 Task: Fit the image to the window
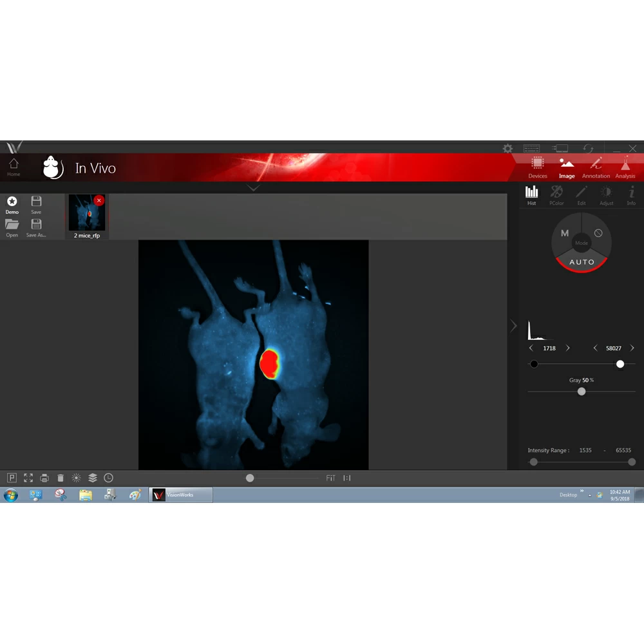pos(330,478)
